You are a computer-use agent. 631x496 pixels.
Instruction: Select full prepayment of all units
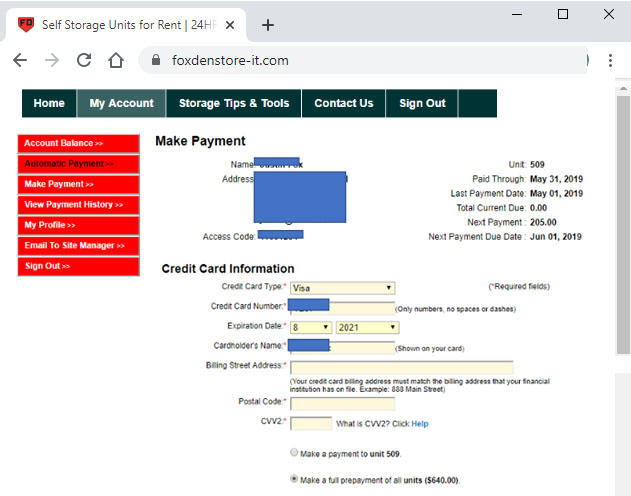click(294, 479)
